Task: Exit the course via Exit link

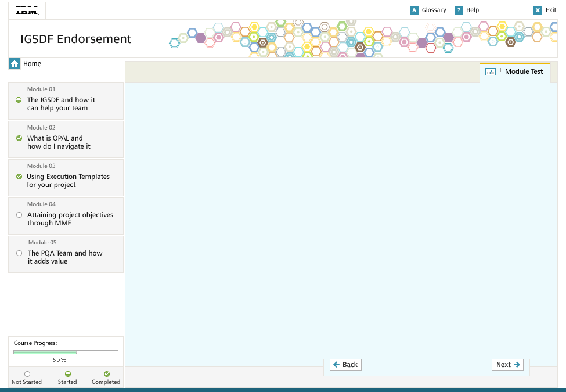Action: [x=551, y=10]
